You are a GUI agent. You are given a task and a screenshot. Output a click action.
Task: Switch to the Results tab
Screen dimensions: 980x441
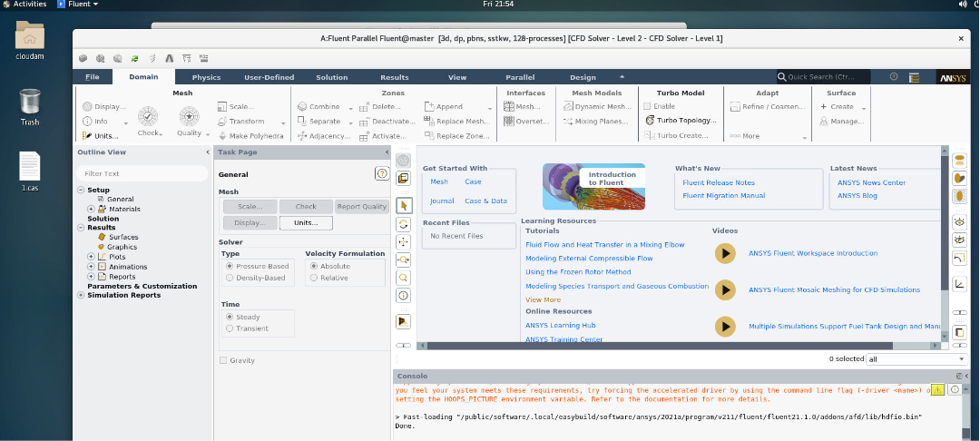click(395, 77)
